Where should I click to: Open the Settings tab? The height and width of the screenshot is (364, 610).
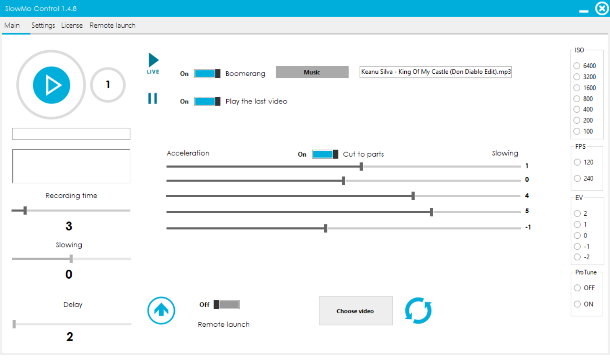pos(43,26)
